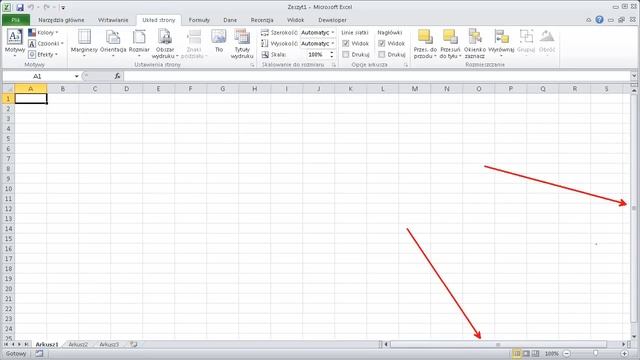Open Tytuły wydruku print titles dialog
Screen dimensions: 640x360
(242, 43)
